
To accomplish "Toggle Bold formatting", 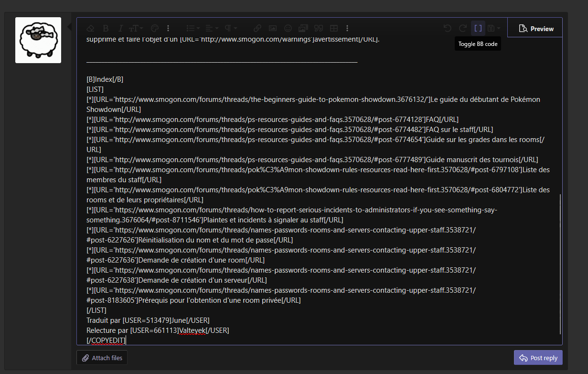I will coord(106,28).
